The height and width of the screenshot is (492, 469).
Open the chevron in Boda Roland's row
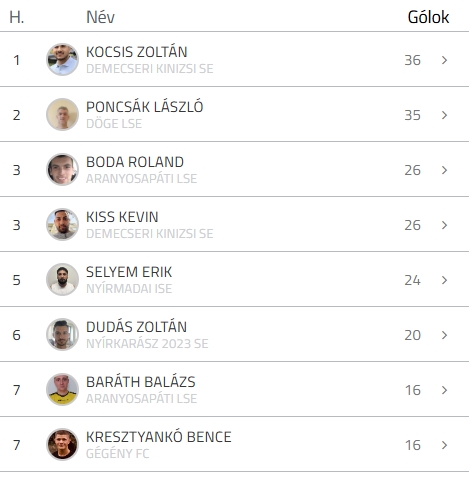pos(444,170)
